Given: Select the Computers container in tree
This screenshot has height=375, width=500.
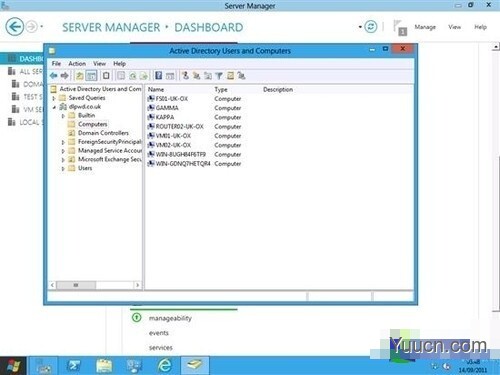Looking at the screenshot, I should (x=92, y=124).
